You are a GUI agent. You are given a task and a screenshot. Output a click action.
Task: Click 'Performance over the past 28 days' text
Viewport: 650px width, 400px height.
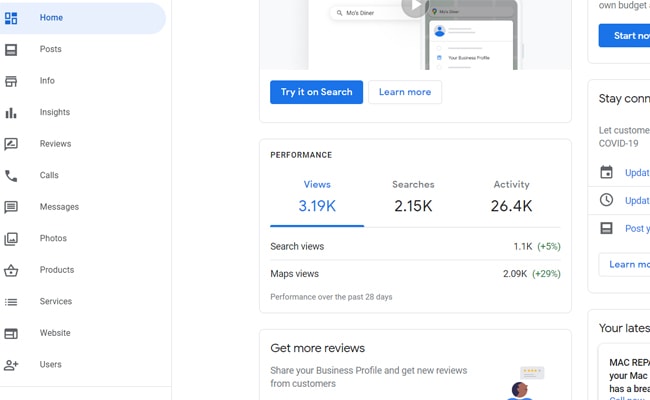(331, 297)
